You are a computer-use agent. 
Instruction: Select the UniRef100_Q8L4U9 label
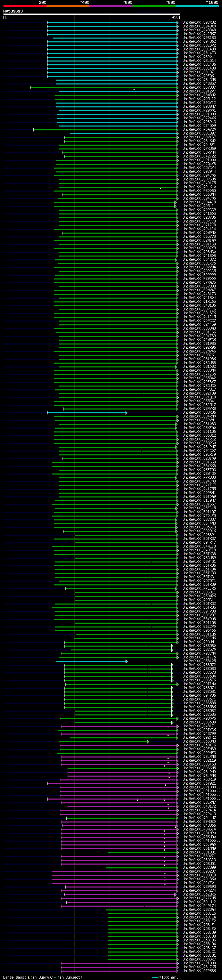pos(199,49)
